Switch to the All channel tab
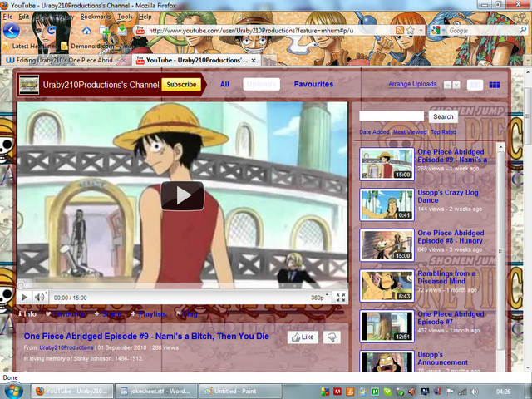The image size is (532, 399). [x=224, y=84]
